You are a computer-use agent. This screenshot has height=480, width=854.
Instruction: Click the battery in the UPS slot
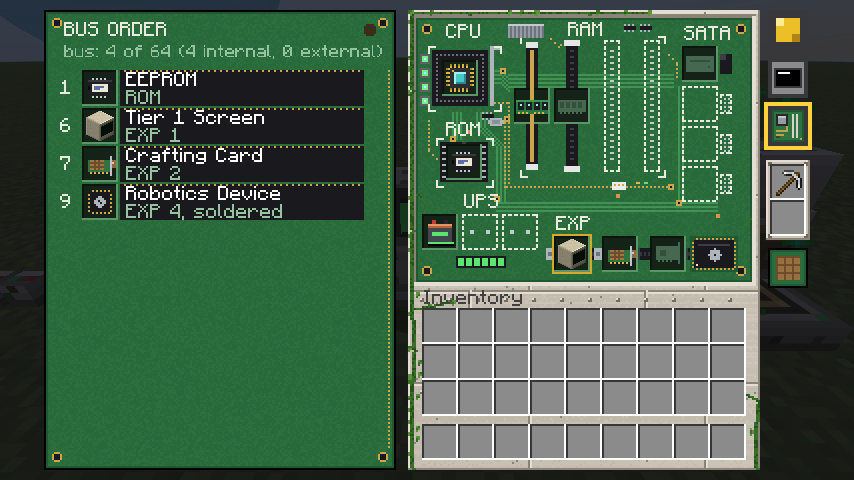point(440,232)
